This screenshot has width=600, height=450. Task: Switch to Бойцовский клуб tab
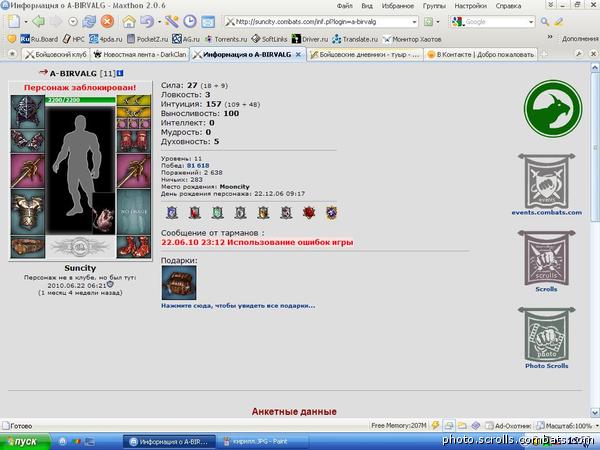pos(56,55)
